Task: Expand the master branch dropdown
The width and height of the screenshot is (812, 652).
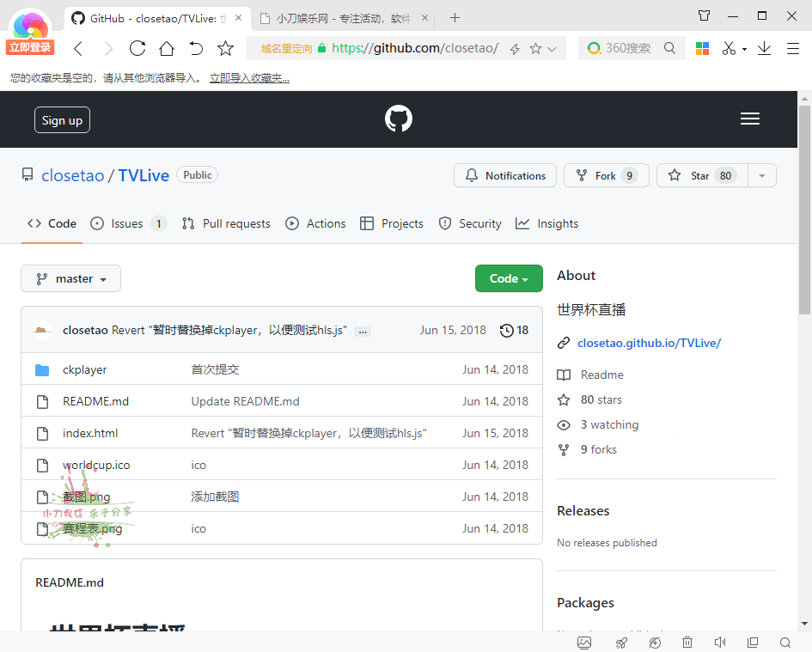Action: (70, 278)
